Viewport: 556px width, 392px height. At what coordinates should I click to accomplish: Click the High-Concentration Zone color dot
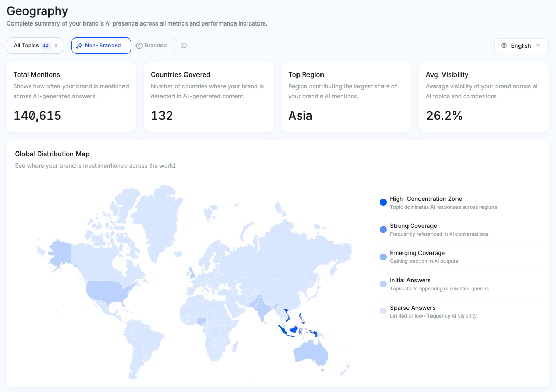[384, 203]
